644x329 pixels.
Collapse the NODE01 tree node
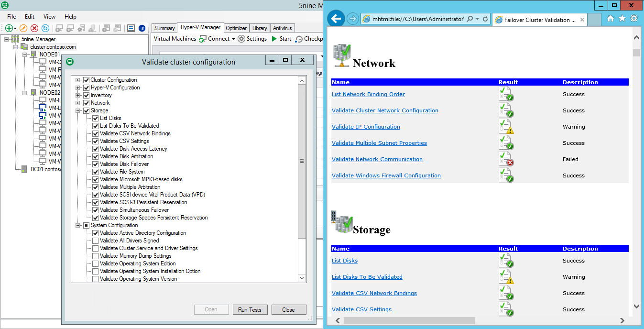click(x=25, y=55)
